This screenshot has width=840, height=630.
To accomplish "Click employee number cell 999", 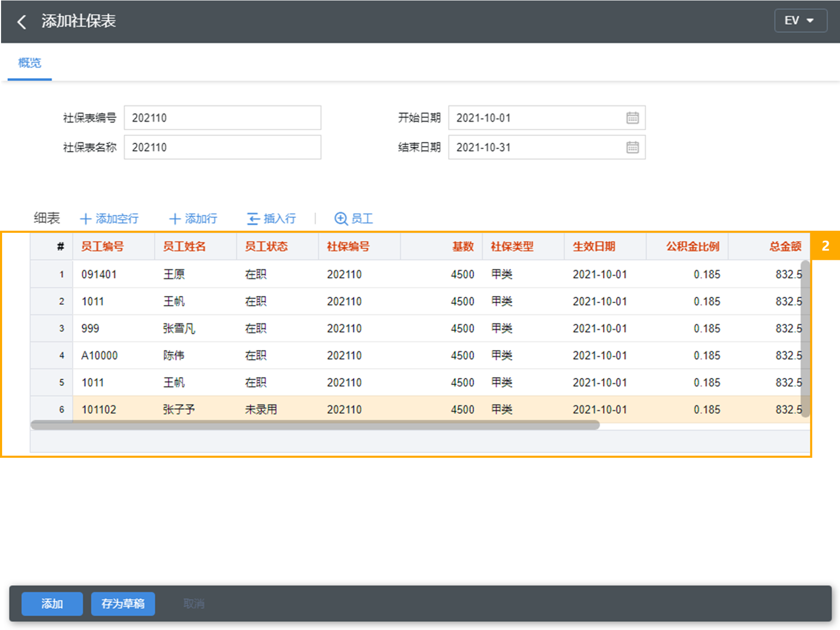I will click(x=114, y=328).
